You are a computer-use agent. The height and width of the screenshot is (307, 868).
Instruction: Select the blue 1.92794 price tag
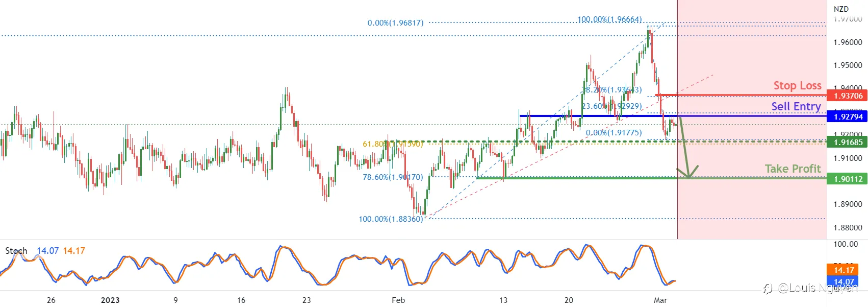tap(847, 116)
